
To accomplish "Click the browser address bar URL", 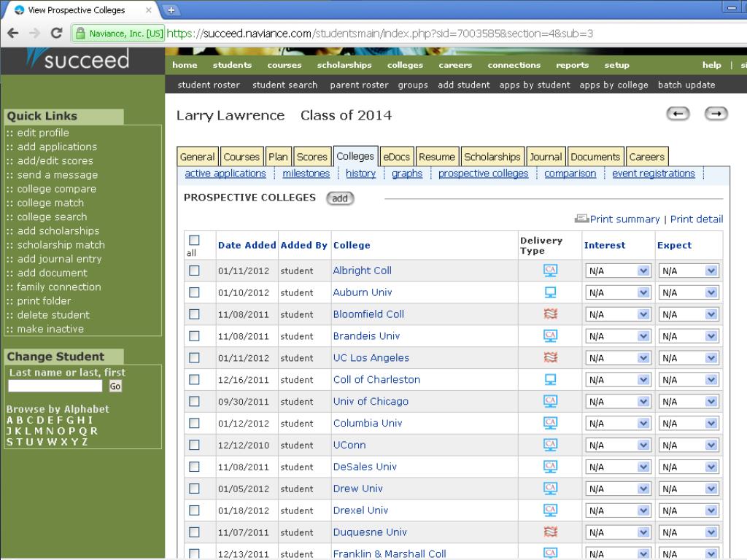I will 379,34.
